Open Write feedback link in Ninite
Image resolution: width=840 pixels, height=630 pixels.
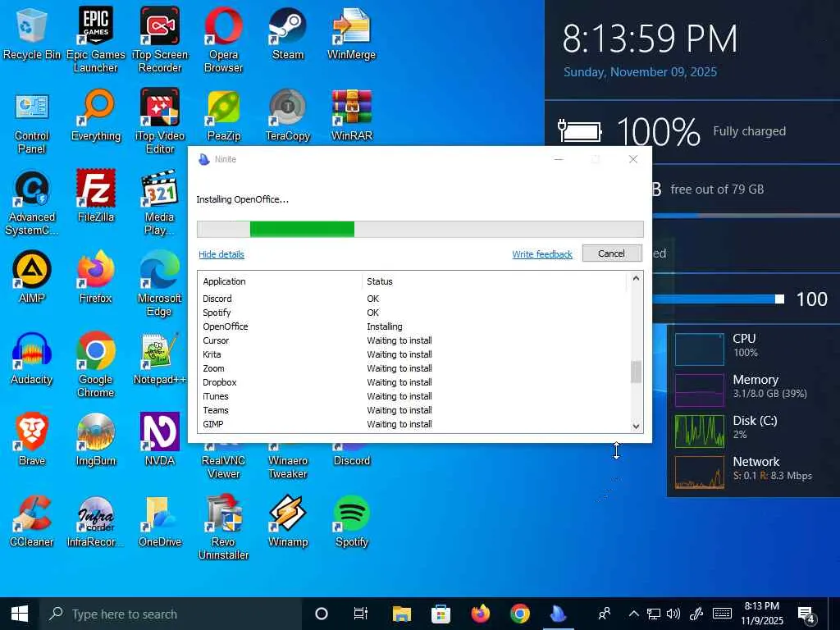[x=542, y=254]
